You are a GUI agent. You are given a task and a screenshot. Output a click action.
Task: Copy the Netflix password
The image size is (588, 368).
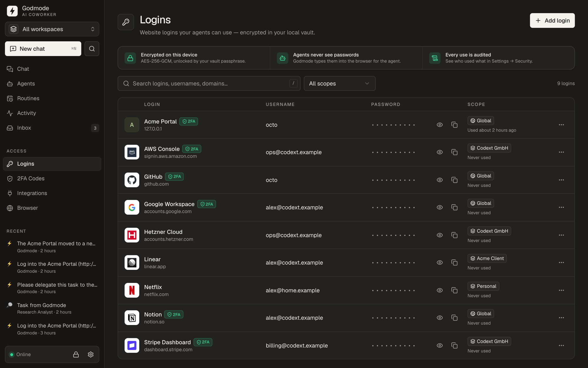coord(454,290)
